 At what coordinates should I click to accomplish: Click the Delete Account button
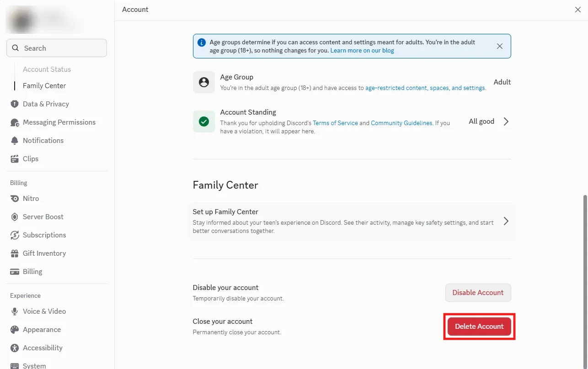479,327
